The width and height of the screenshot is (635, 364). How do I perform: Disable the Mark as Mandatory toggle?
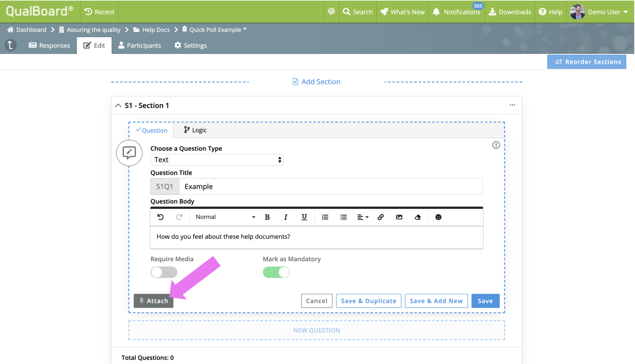276,272
